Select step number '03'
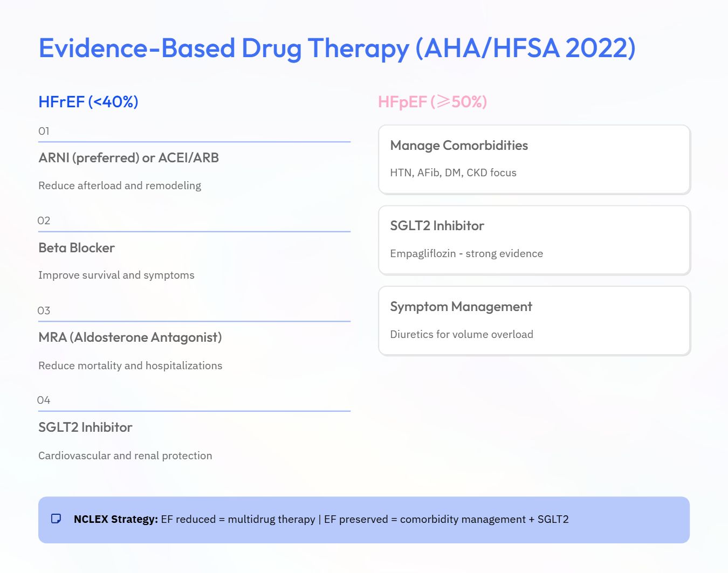728x573 pixels. pos(44,310)
